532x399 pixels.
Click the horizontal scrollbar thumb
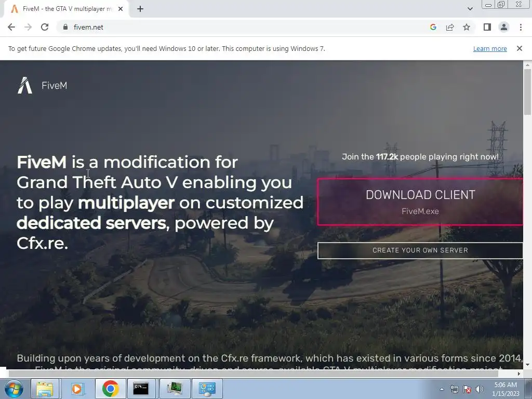click(253, 374)
